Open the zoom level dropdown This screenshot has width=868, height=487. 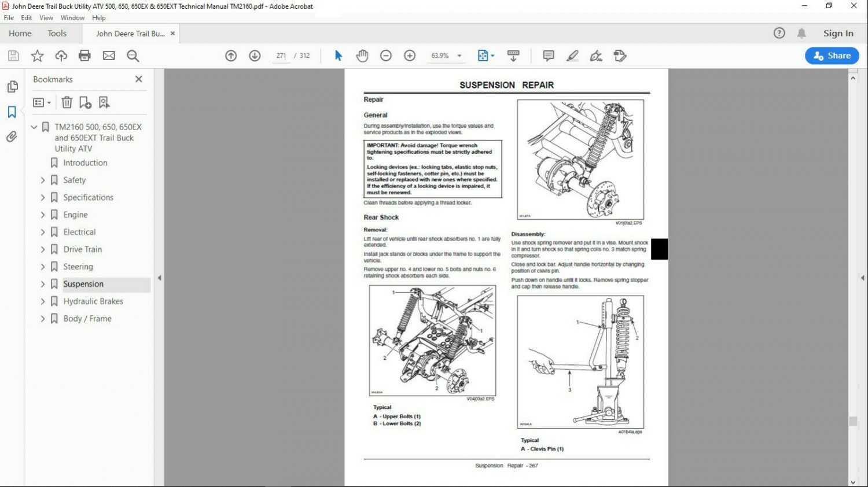(459, 56)
